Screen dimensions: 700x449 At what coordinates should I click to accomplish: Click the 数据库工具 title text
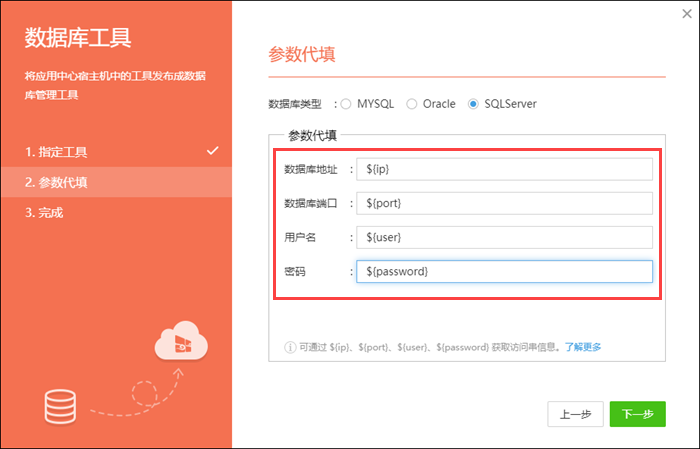pos(78,37)
